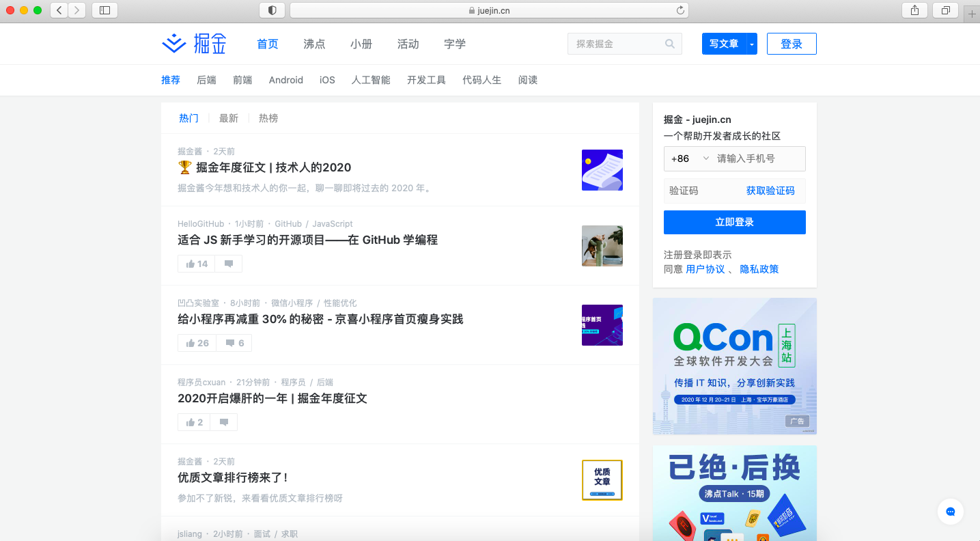Open comments on 2020开启爆肝的一年 article
Viewport: 980px width, 541px height.
(224, 422)
